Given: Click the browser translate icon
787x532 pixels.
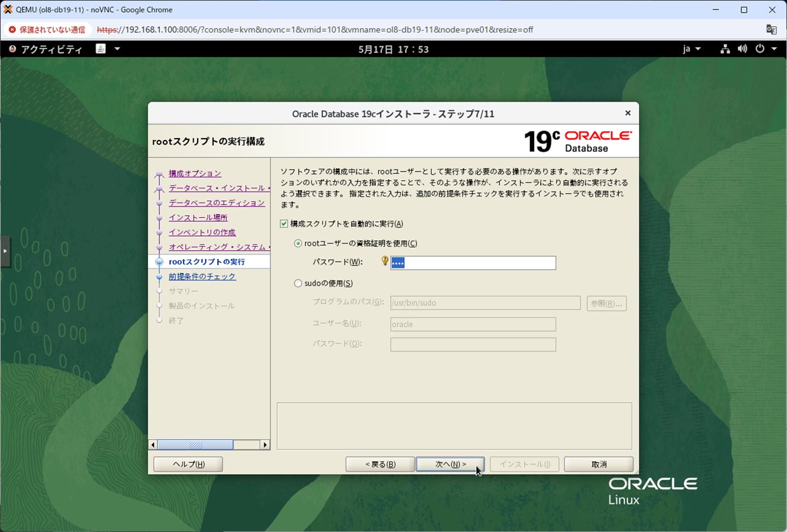Looking at the screenshot, I should coord(772,29).
